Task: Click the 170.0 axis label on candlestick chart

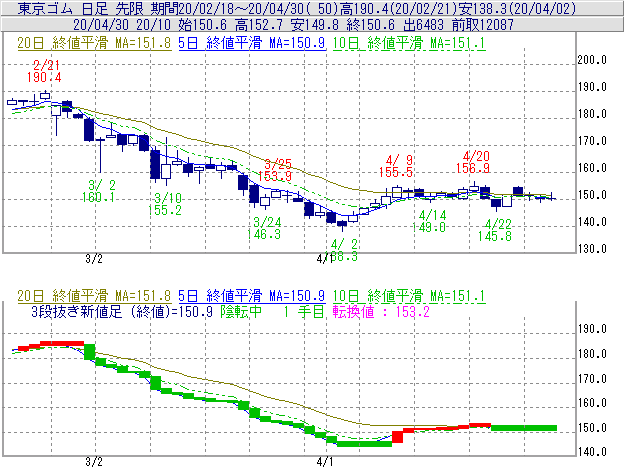Action: point(592,141)
